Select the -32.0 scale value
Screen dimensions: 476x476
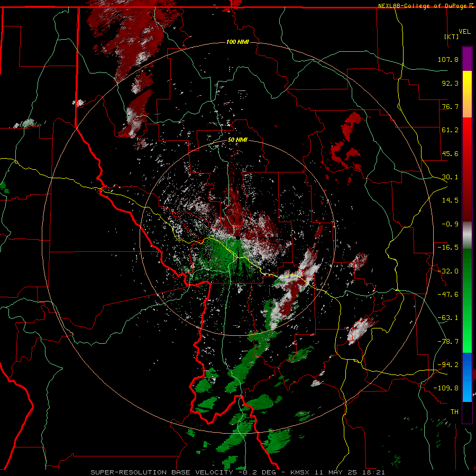click(x=448, y=271)
